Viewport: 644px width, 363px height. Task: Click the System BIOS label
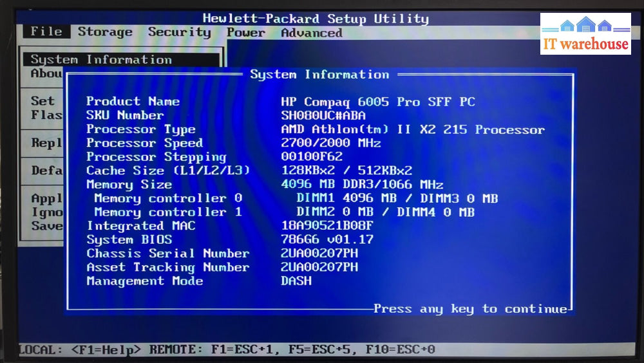point(129,239)
